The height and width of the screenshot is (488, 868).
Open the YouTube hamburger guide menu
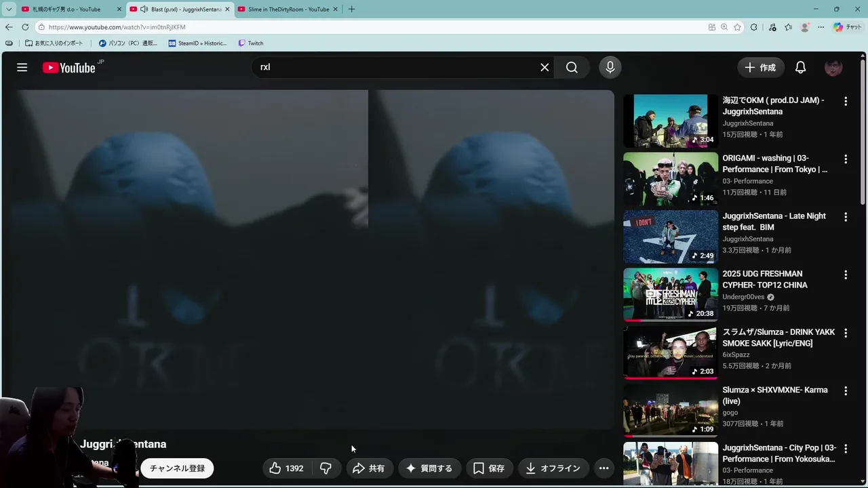[22, 67]
